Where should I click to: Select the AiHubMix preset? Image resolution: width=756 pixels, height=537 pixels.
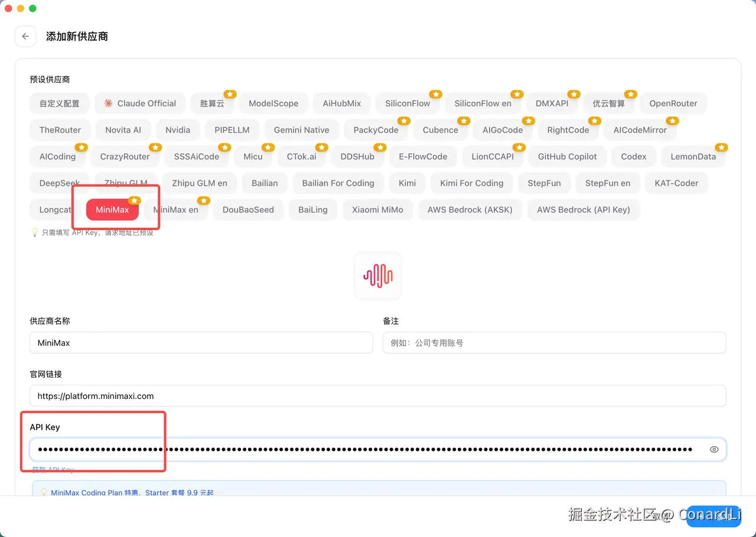click(342, 103)
